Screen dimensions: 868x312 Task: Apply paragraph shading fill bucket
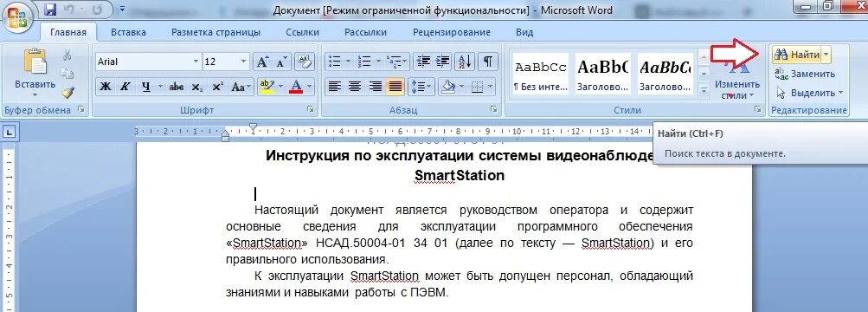(x=447, y=87)
